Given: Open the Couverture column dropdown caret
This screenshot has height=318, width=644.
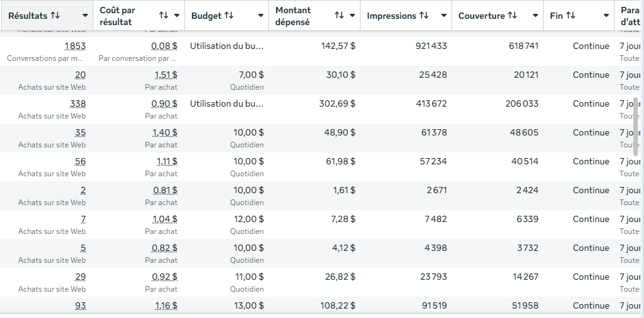Looking at the screenshot, I should pos(535,16).
